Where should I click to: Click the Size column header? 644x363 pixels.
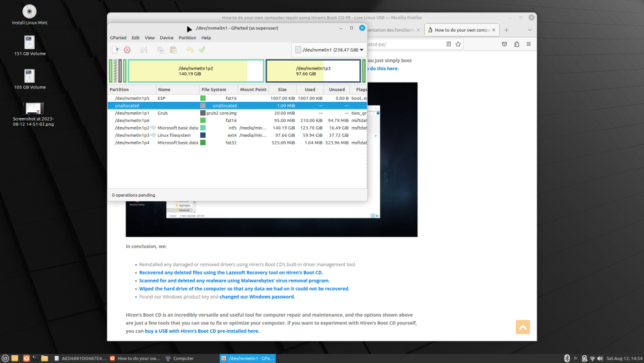[x=283, y=90]
